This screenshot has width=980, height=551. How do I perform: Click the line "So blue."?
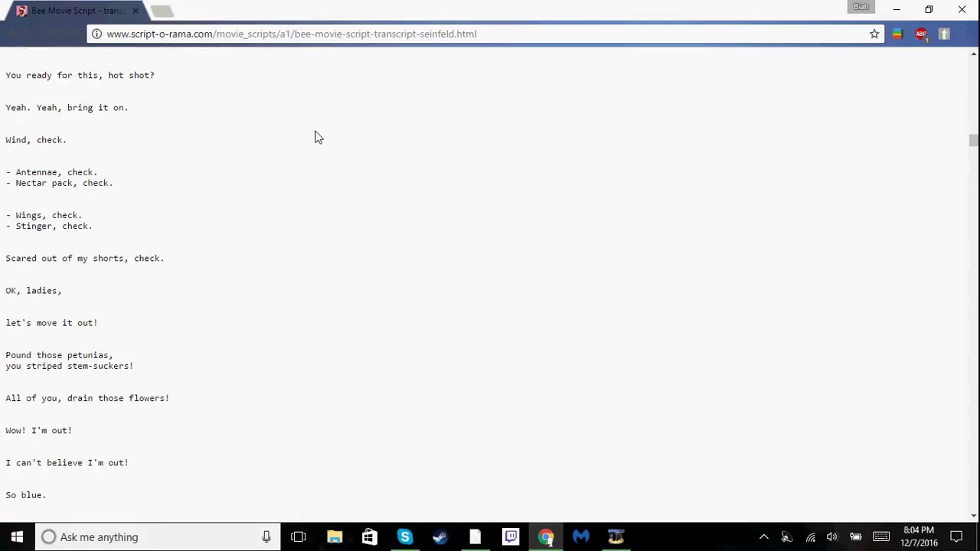point(26,494)
